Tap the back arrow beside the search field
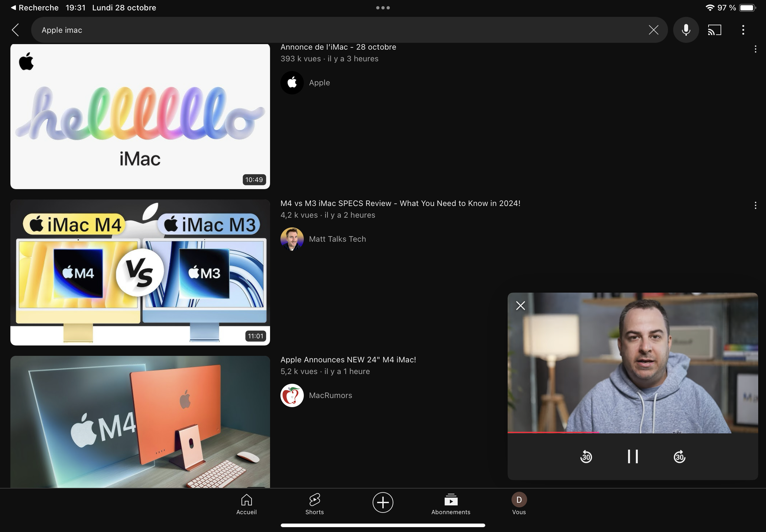This screenshot has height=532, width=766. point(15,30)
